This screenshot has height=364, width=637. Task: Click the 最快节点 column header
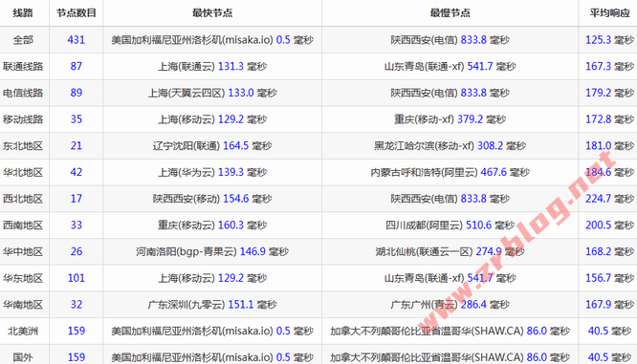click(212, 13)
